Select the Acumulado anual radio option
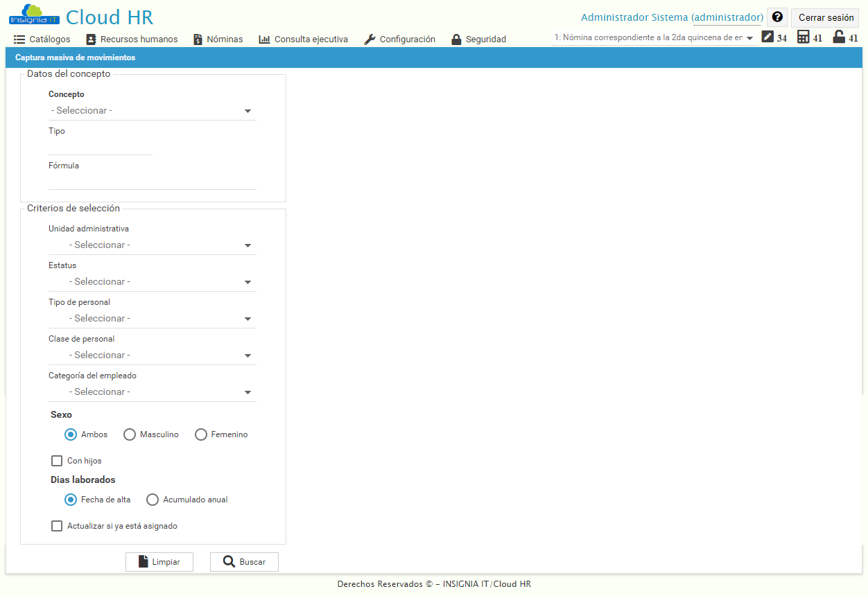The width and height of the screenshot is (868, 598). [x=153, y=499]
